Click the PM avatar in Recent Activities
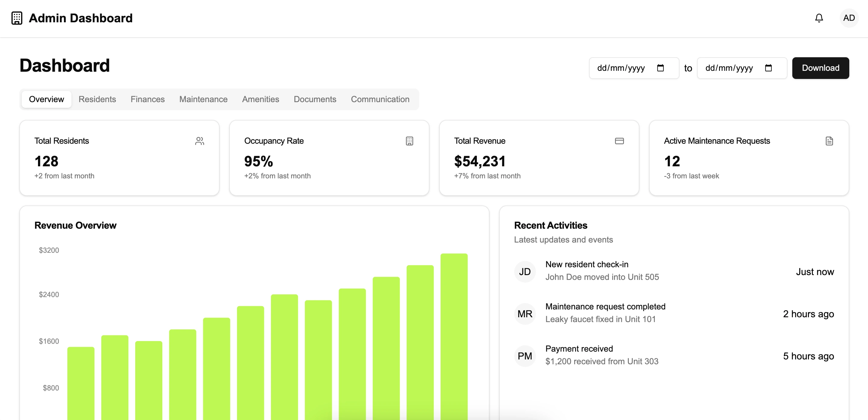Screen dimensions: 868x420 (525, 356)
